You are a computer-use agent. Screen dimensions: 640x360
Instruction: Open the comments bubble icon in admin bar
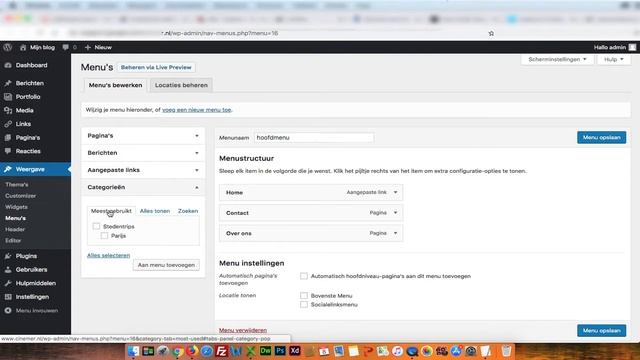(66, 47)
